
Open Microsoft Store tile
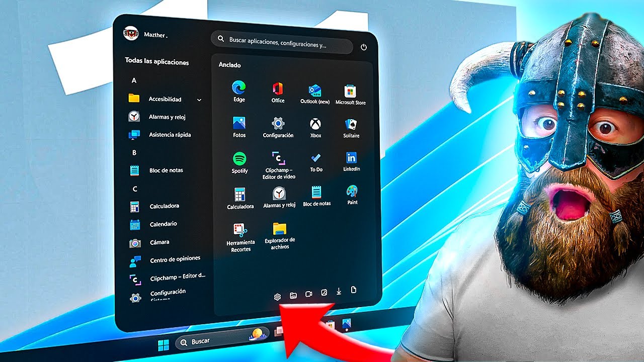pyautogui.click(x=351, y=95)
